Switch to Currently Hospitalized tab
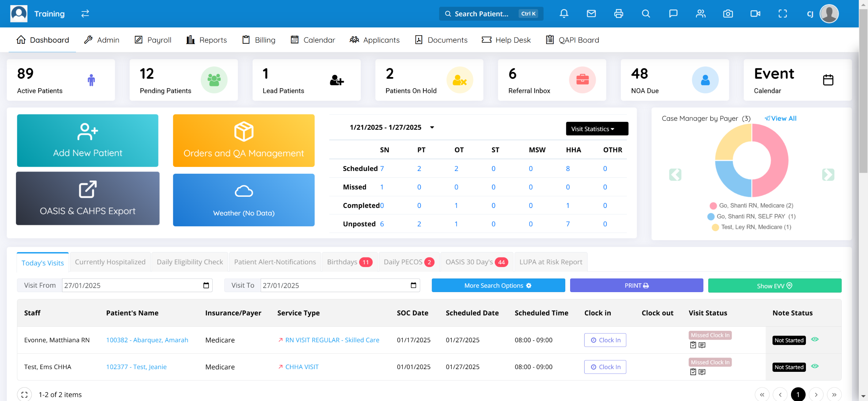 [x=110, y=262]
